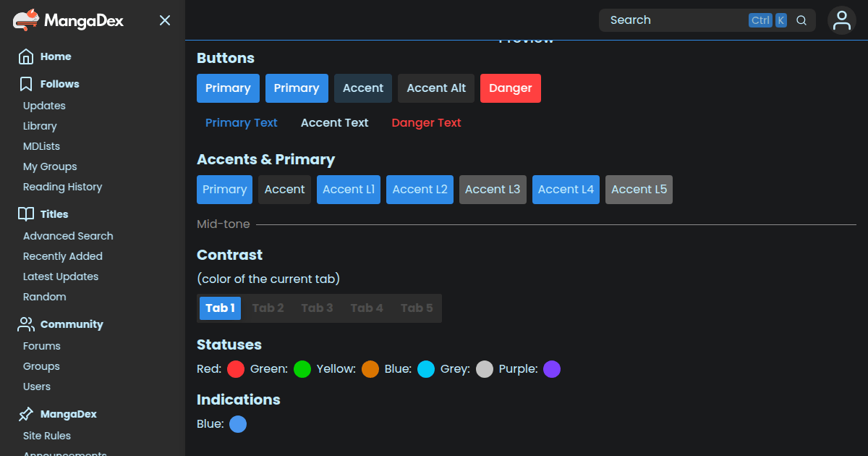Open Forums link
Image resolution: width=868 pixels, height=456 pixels.
pos(42,346)
